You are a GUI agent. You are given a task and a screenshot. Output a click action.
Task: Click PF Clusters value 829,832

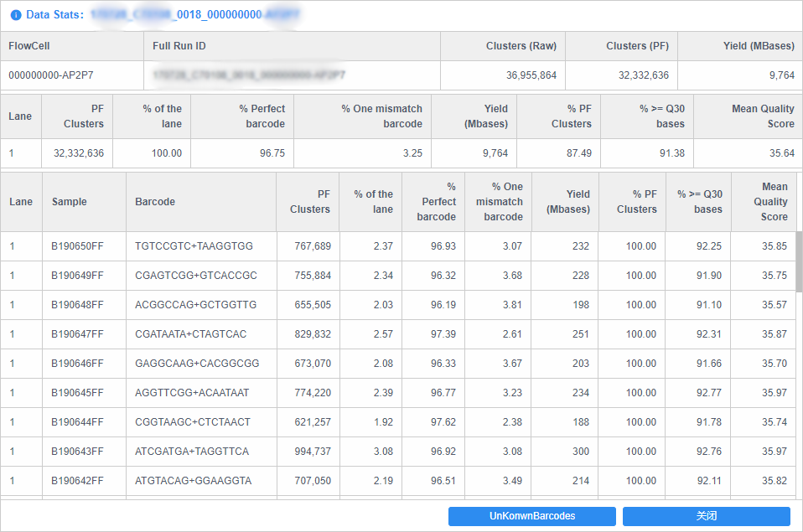pyautogui.click(x=313, y=333)
